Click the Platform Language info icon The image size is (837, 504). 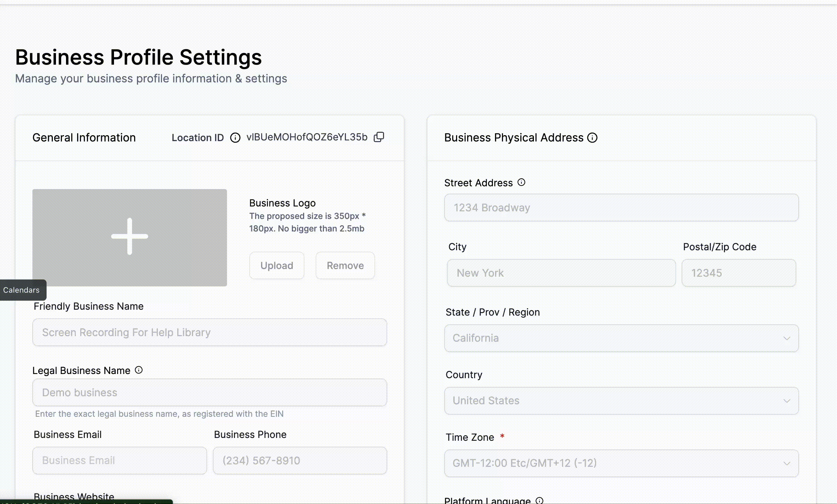(539, 500)
